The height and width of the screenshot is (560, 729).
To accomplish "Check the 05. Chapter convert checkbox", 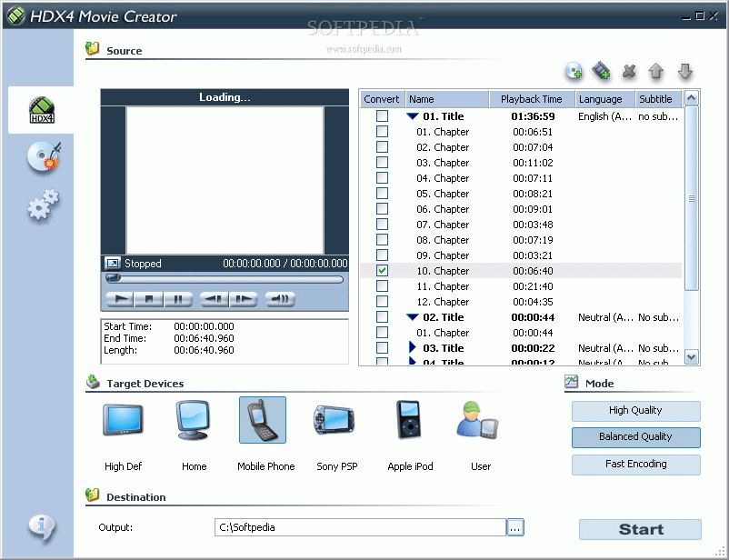I will click(382, 193).
